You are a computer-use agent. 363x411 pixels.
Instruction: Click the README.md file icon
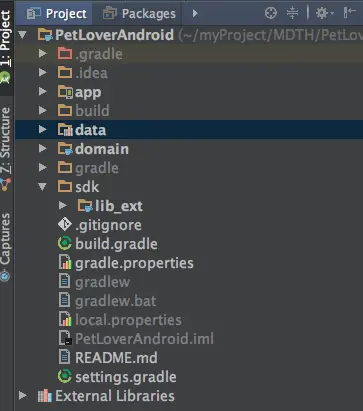pyautogui.click(x=64, y=357)
